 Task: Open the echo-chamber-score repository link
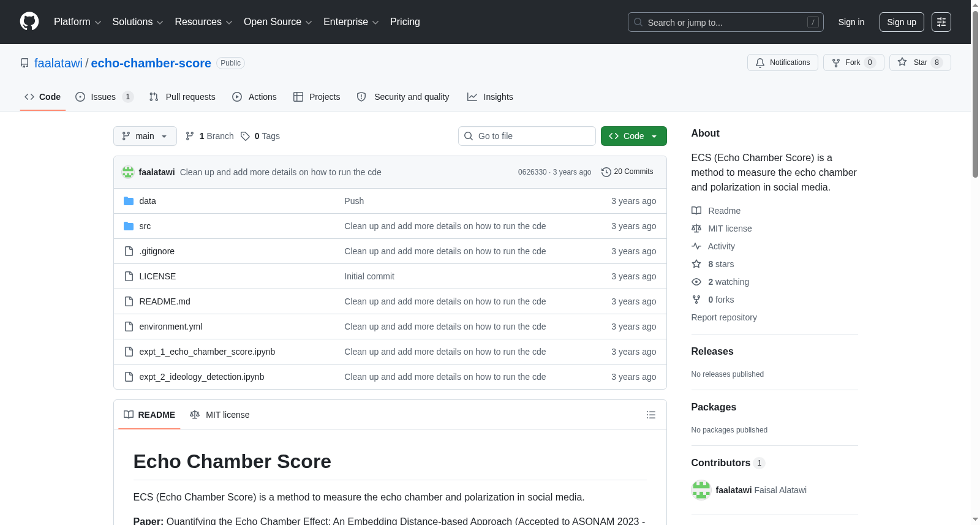(x=151, y=63)
